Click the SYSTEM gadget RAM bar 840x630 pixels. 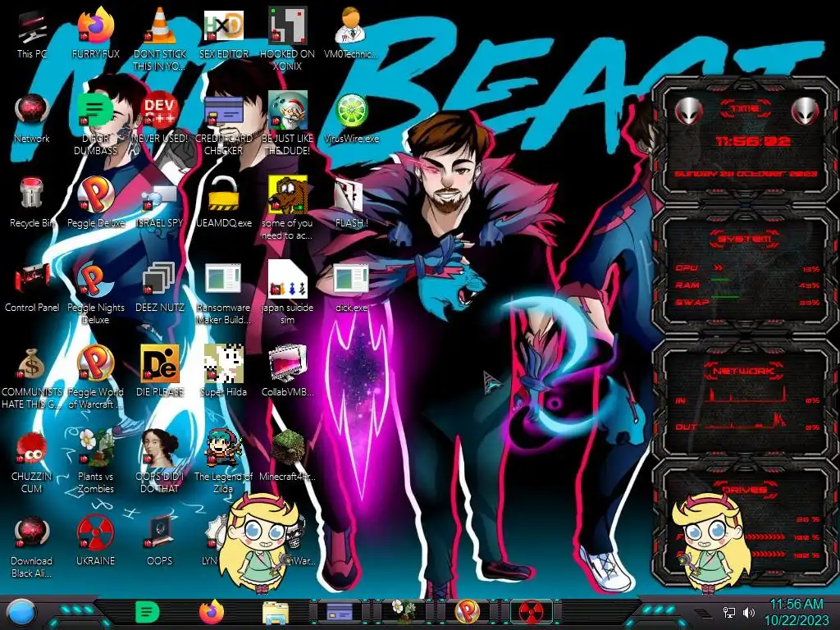click(746, 285)
